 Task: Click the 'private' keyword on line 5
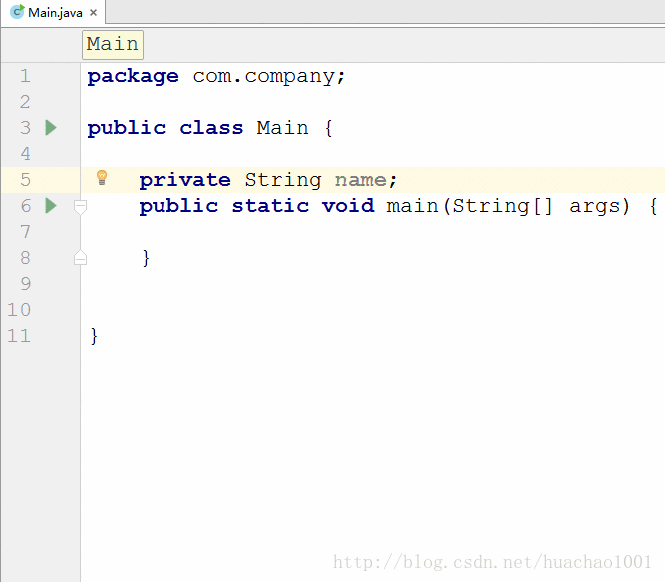click(x=185, y=181)
